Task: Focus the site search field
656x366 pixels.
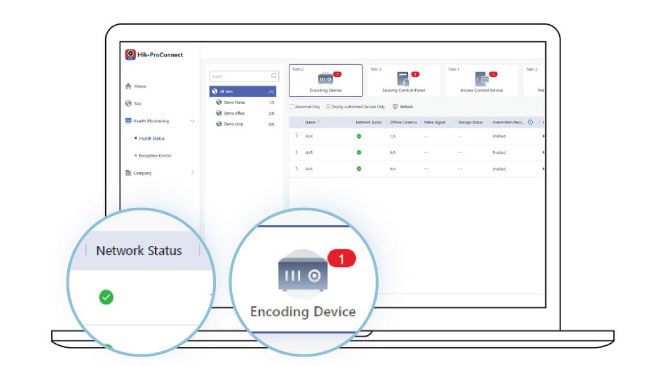Action: 243,76
